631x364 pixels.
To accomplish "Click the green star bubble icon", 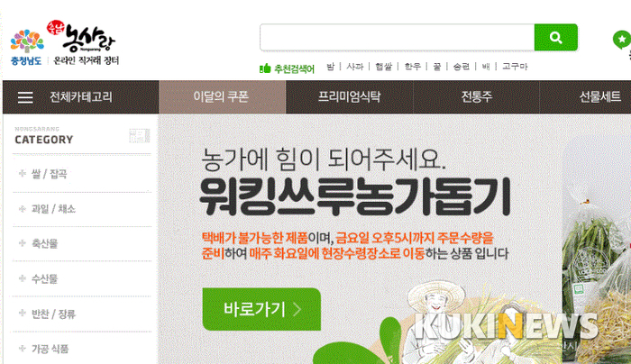I will 622,40.
